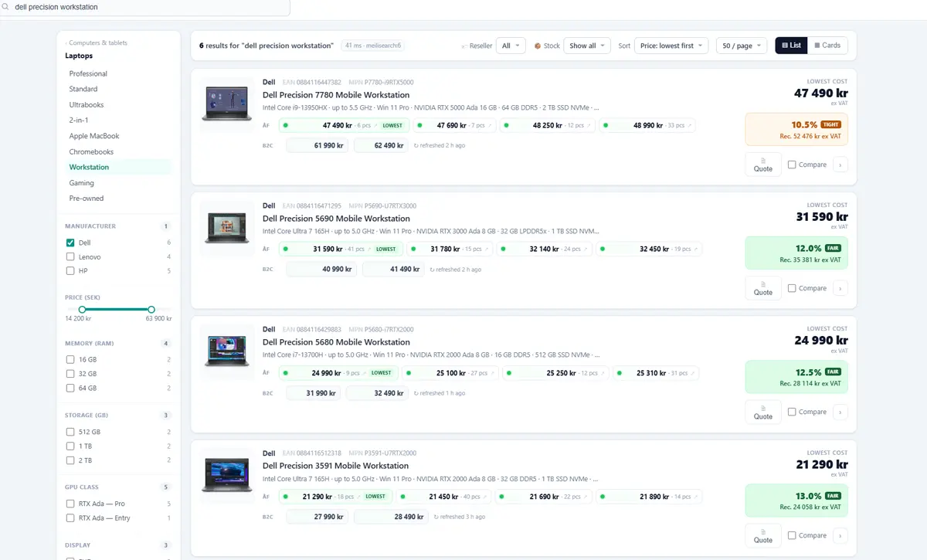
Task: Open the Stock Show all dropdown
Action: [587, 46]
